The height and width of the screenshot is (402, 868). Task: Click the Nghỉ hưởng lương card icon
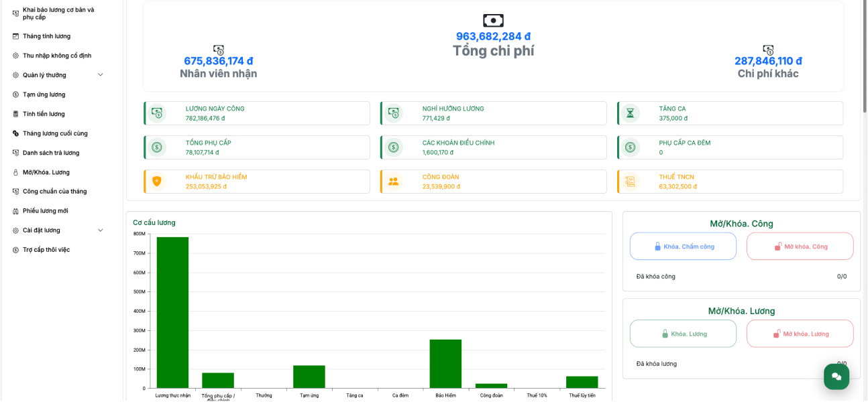[x=394, y=113]
